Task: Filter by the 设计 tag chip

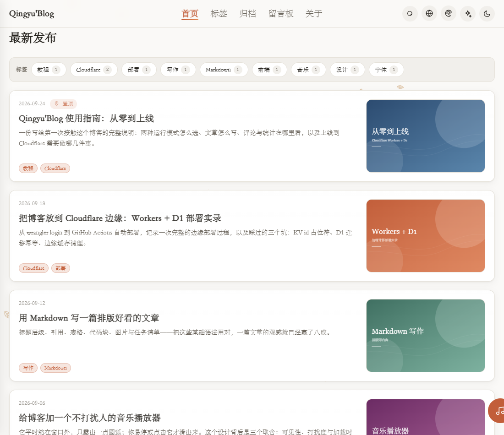Action: 347,70
